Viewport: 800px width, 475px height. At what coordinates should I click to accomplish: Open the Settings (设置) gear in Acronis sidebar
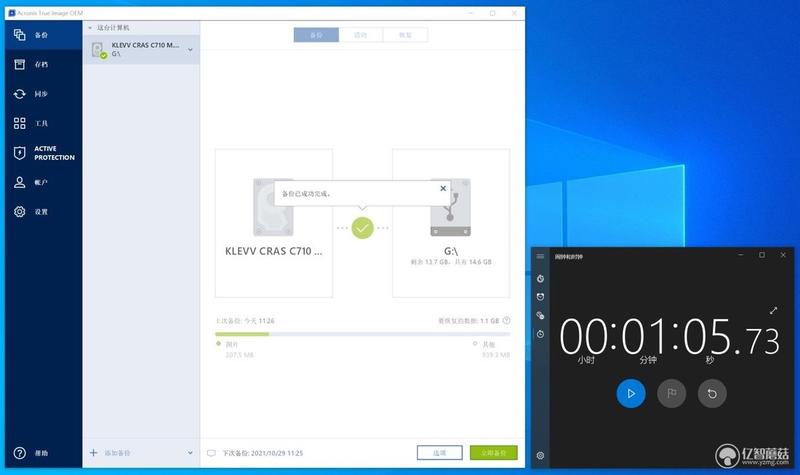43,211
